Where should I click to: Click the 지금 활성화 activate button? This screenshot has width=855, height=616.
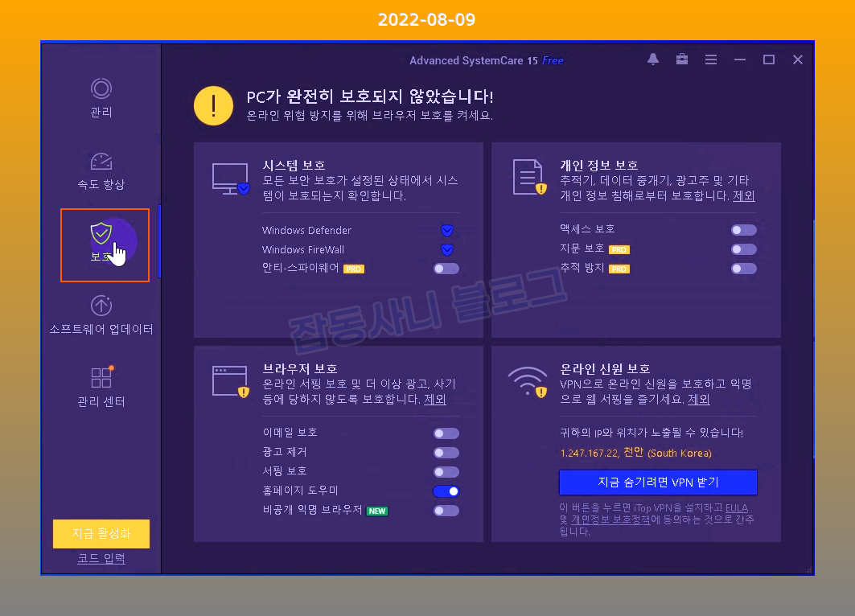(x=101, y=534)
